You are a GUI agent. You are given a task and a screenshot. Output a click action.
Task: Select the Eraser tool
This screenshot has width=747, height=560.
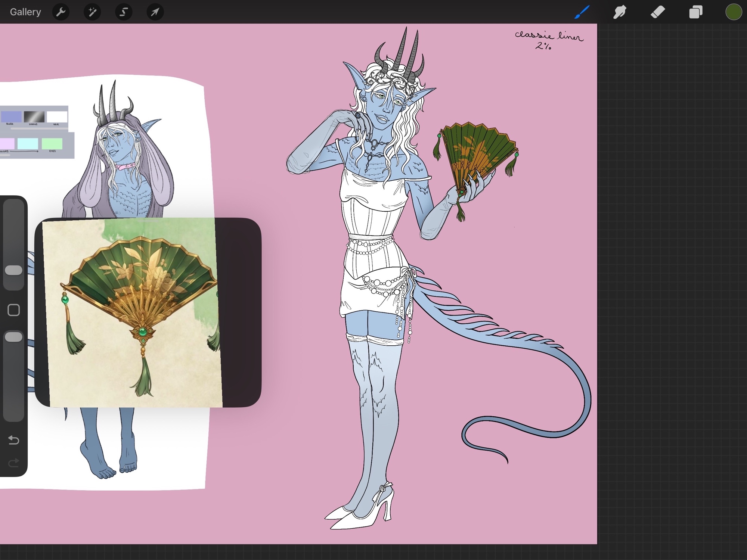658,12
